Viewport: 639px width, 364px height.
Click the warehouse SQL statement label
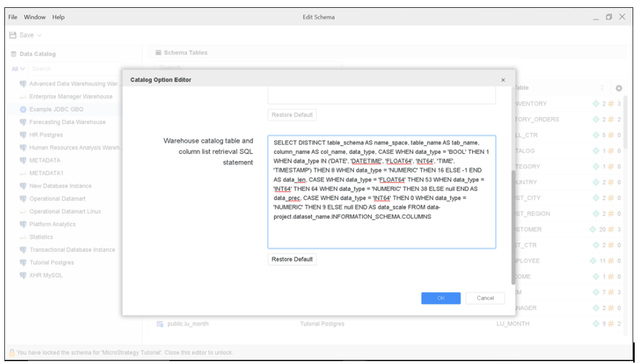[x=208, y=152]
